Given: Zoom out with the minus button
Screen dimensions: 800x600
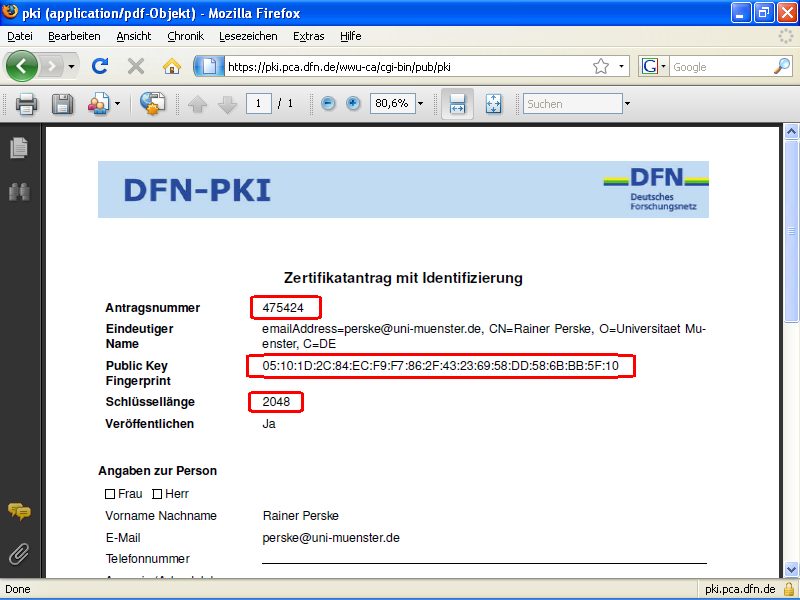Looking at the screenshot, I should coord(327,103).
